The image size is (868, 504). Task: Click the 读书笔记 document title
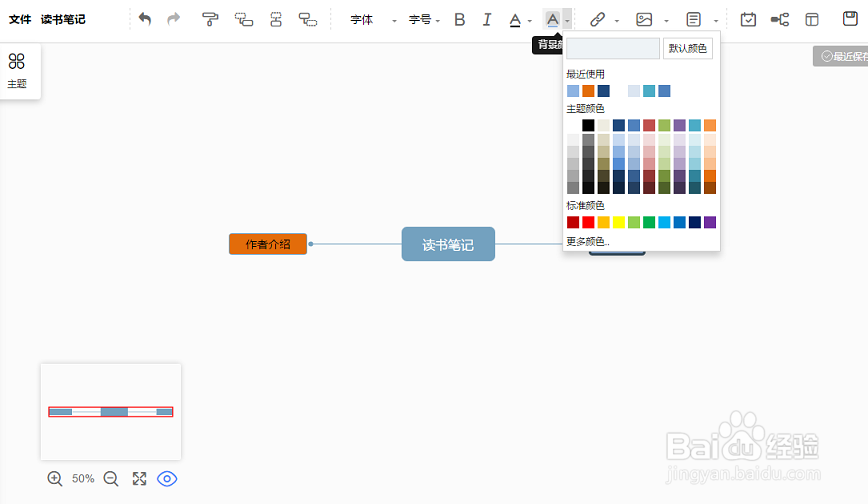(x=63, y=19)
